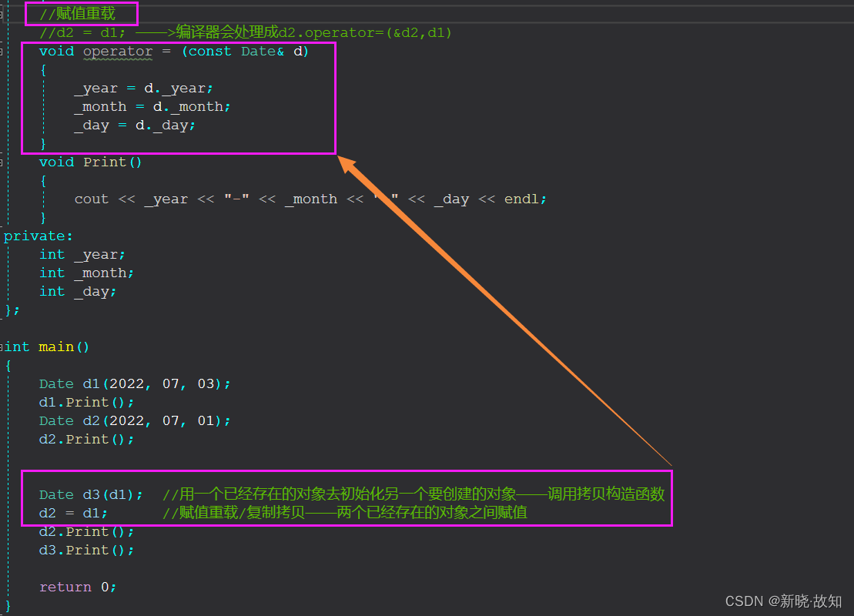Screen dimensions: 854x616
Task: Click the line d2 = d1;
Action: pos(73,513)
